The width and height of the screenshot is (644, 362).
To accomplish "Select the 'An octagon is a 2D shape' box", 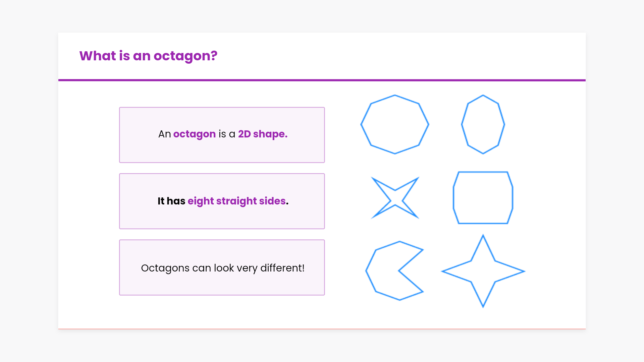I will point(222,151).
